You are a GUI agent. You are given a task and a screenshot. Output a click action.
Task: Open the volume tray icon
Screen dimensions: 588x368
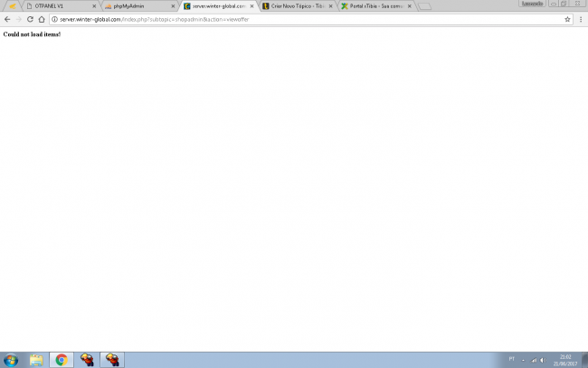(543, 360)
